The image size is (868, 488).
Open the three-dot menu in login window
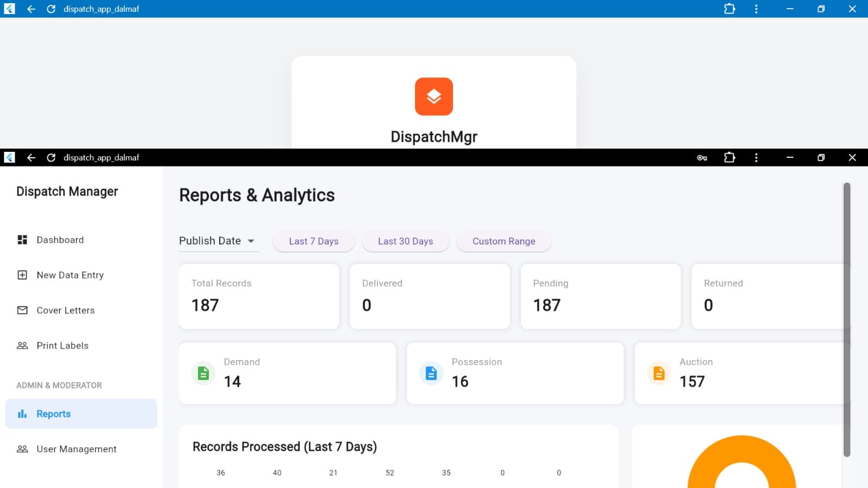[756, 9]
